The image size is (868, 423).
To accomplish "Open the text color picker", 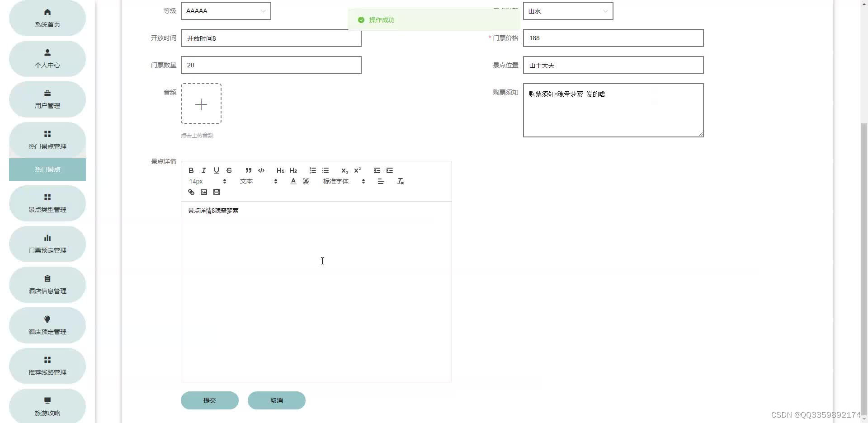I will tap(293, 181).
